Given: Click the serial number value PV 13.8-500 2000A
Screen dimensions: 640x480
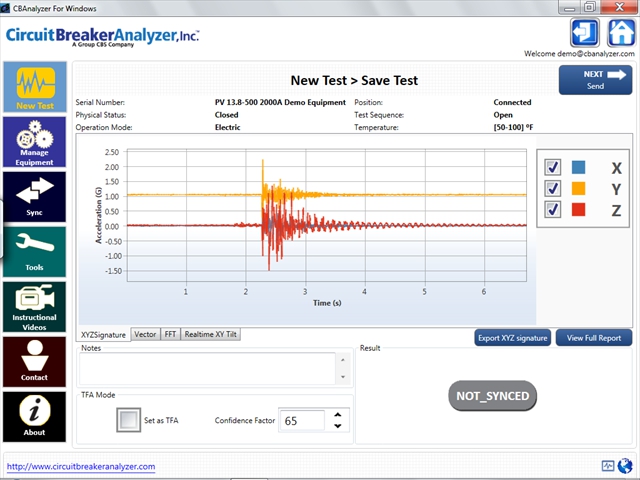Looking at the screenshot, I should click(x=280, y=102).
